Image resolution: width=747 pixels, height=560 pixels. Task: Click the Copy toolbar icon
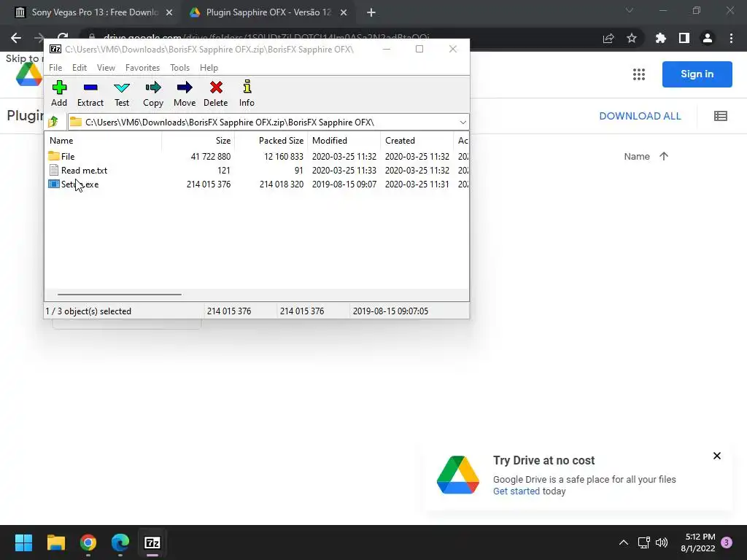pyautogui.click(x=153, y=94)
